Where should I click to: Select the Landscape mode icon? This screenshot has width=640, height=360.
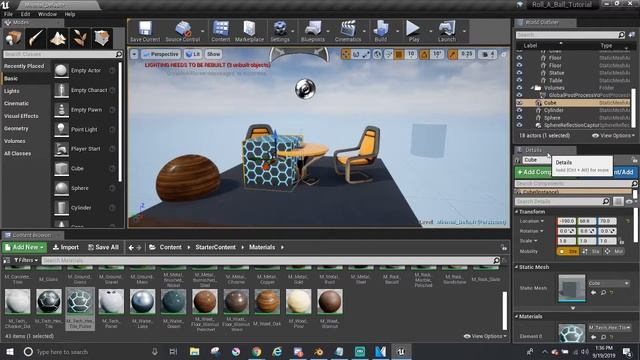58,38
